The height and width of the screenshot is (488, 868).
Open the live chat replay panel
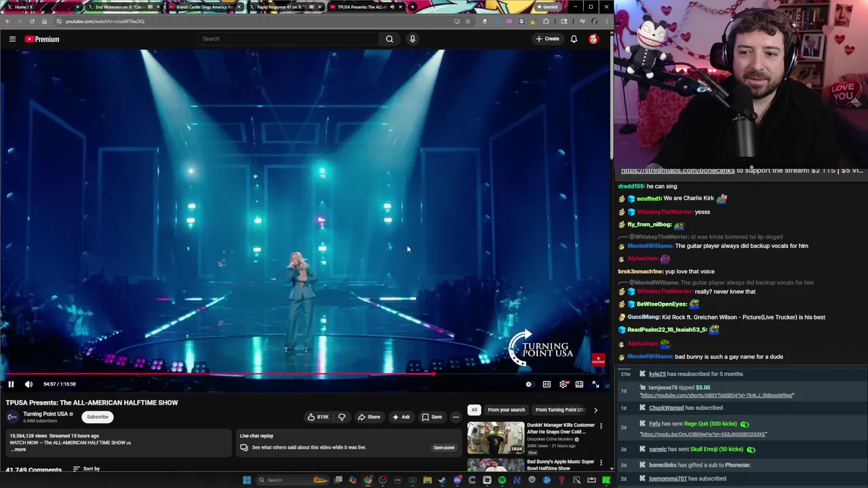(444, 447)
